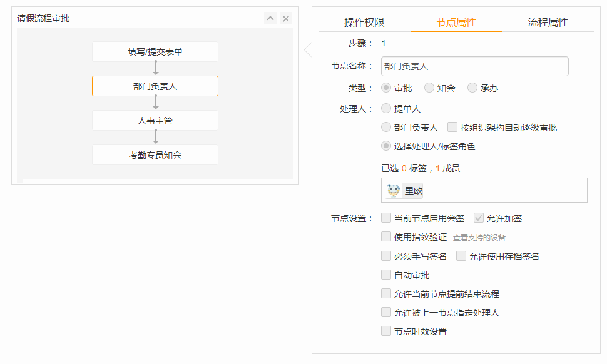Select the 考勤专员知会 flow node
The width and height of the screenshot is (607, 364).
tap(155, 155)
